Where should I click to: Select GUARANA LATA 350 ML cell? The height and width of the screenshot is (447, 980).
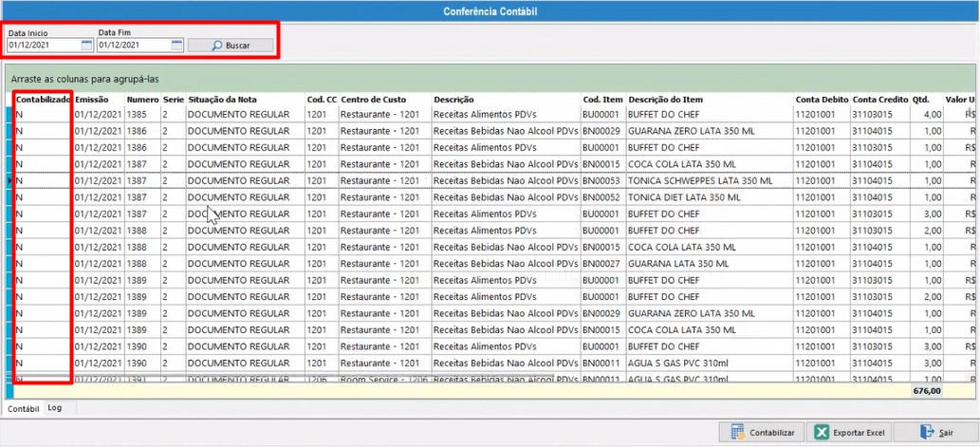(x=710, y=263)
